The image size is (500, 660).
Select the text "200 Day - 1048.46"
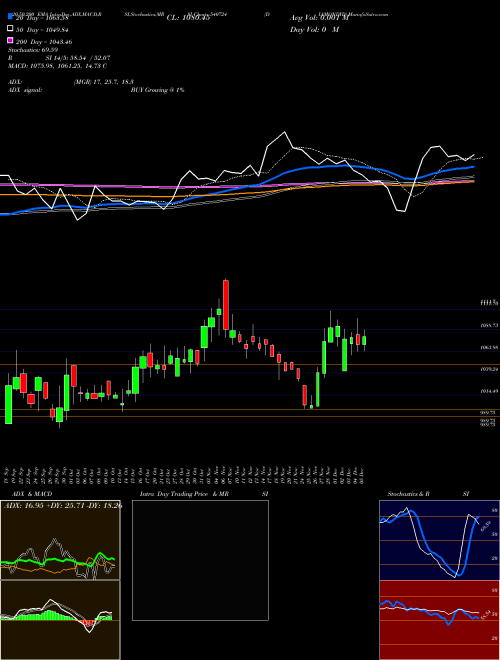pos(44,42)
